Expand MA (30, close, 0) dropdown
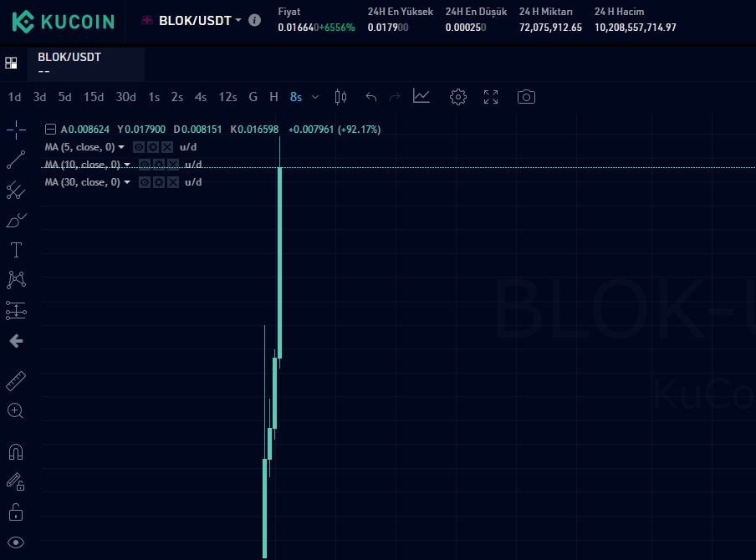Image resolution: width=756 pixels, height=560 pixels. pyautogui.click(x=127, y=182)
